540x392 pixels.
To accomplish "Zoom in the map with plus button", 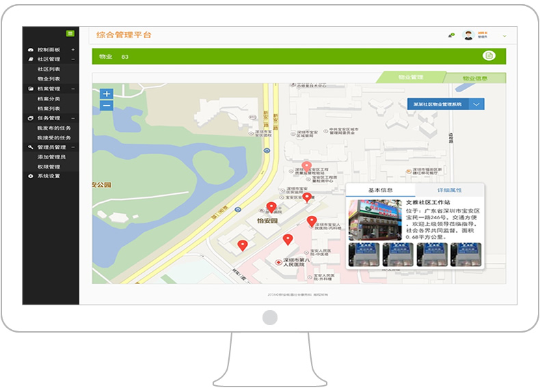I will pos(107,94).
